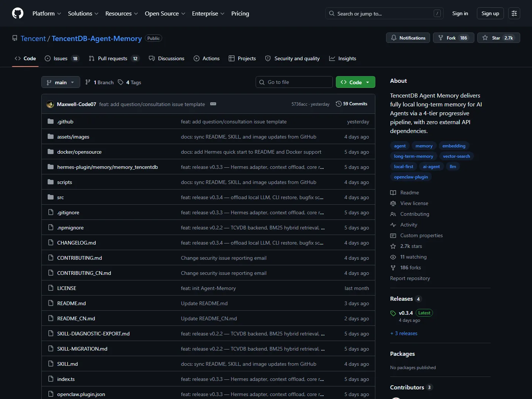Select the Code tab
This screenshot has width=532, height=399.
click(x=25, y=58)
